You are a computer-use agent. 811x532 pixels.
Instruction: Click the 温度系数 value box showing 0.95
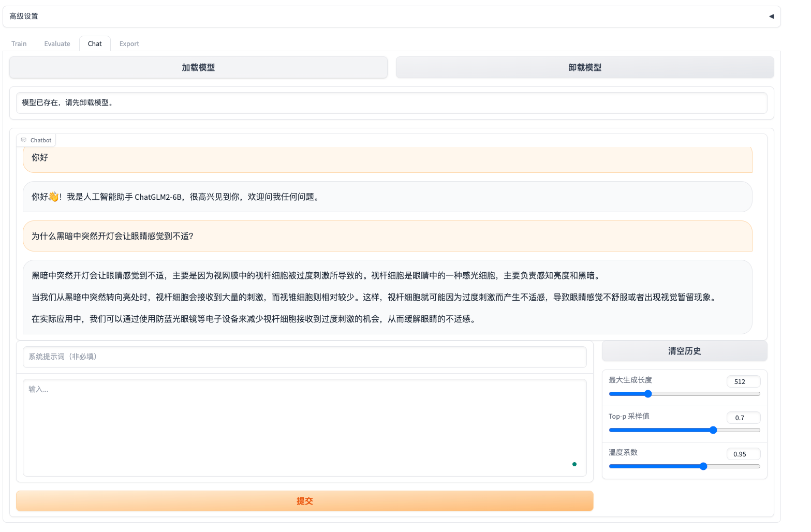743,454
